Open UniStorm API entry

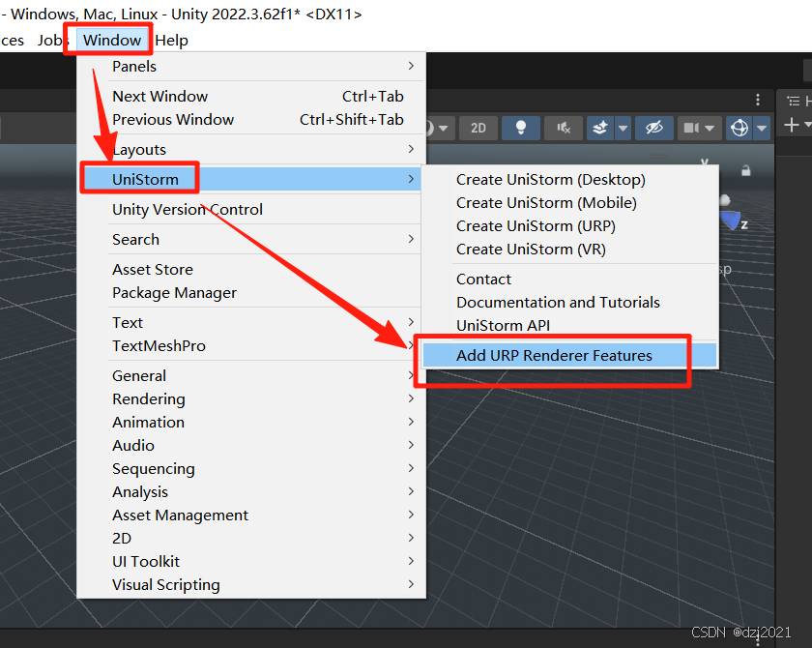coord(569,325)
